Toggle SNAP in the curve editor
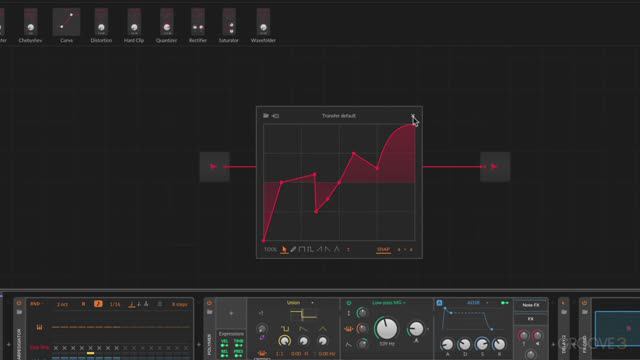Viewport: 640px width, 360px height. [x=383, y=249]
